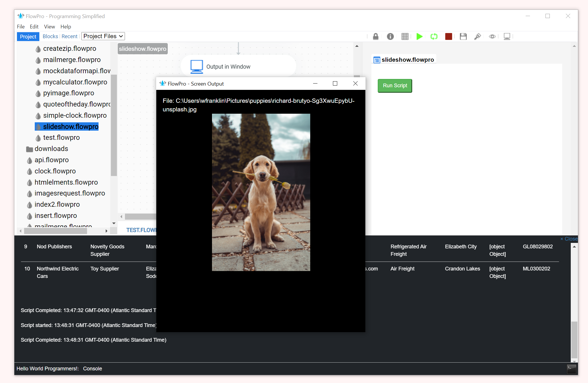Save using the floppy disk icon
Image resolution: width=588 pixels, height=383 pixels.
tap(463, 36)
